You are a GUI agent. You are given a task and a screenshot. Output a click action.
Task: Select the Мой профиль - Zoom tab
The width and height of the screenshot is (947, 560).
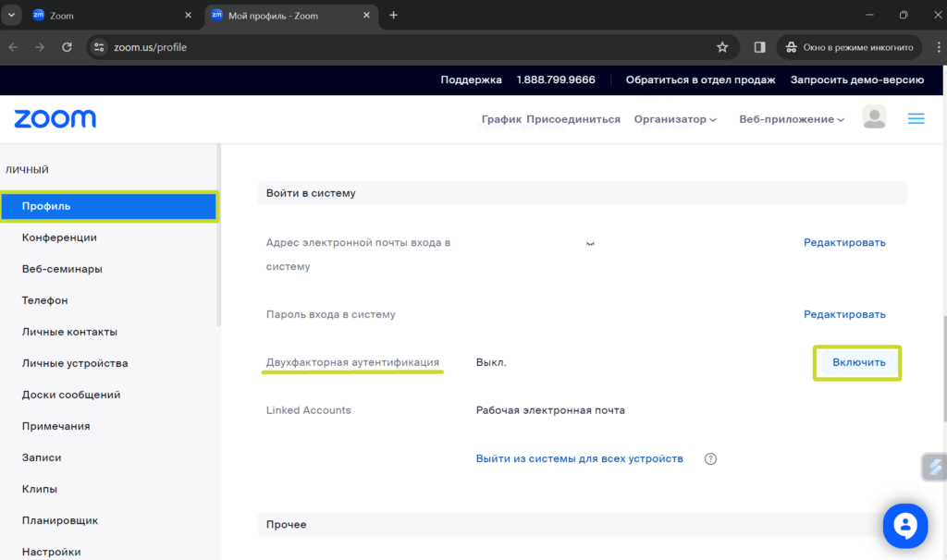pos(291,16)
